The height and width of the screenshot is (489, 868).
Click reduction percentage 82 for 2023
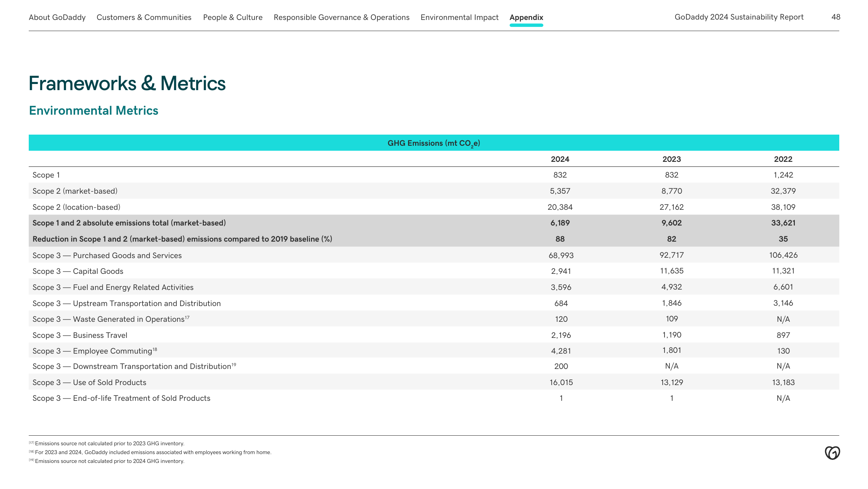[x=671, y=239]
